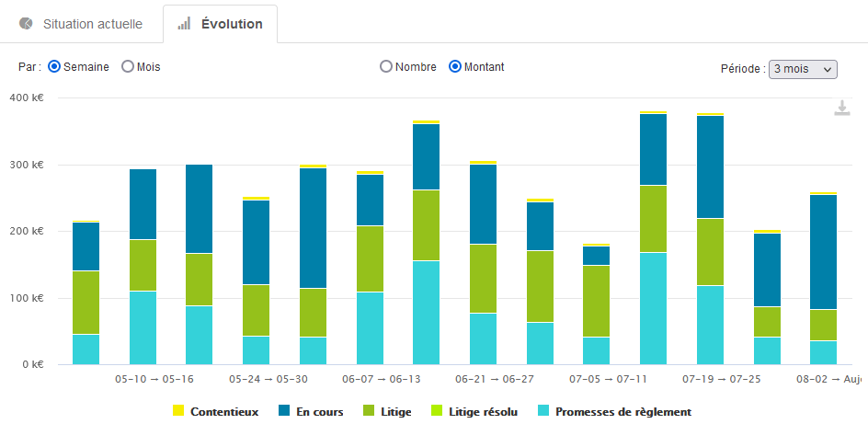Open the Période dropdown showing 3 mois
This screenshot has height=424, width=868.
click(x=802, y=69)
